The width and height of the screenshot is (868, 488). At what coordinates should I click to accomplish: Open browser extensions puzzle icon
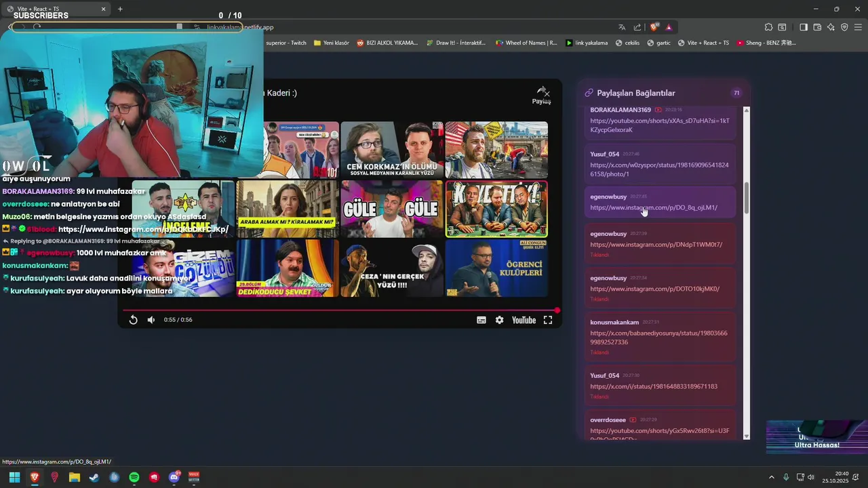point(768,27)
